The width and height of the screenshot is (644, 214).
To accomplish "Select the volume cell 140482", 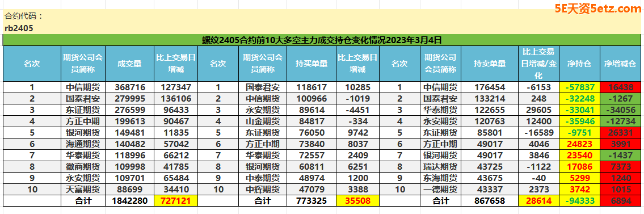I will click(130, 144).
